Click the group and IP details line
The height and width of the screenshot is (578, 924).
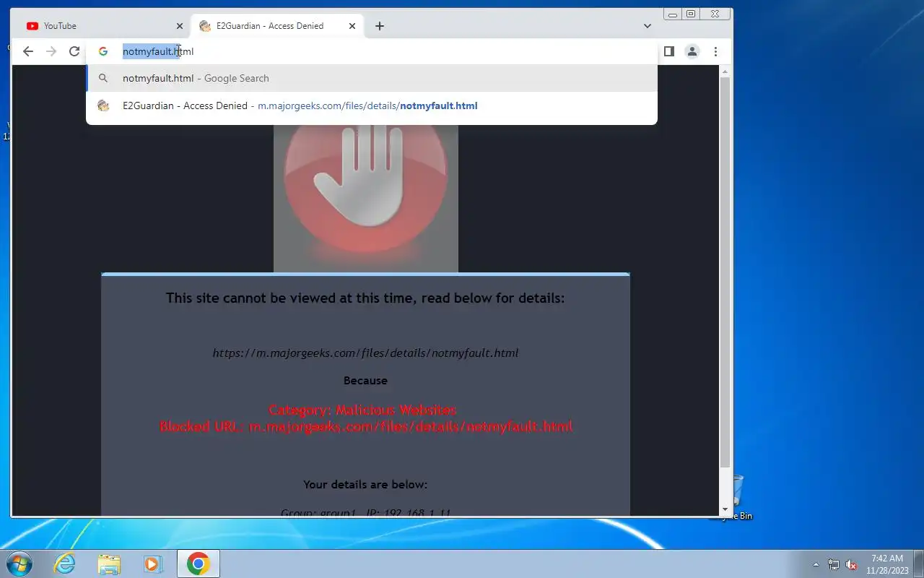[365, 513]
